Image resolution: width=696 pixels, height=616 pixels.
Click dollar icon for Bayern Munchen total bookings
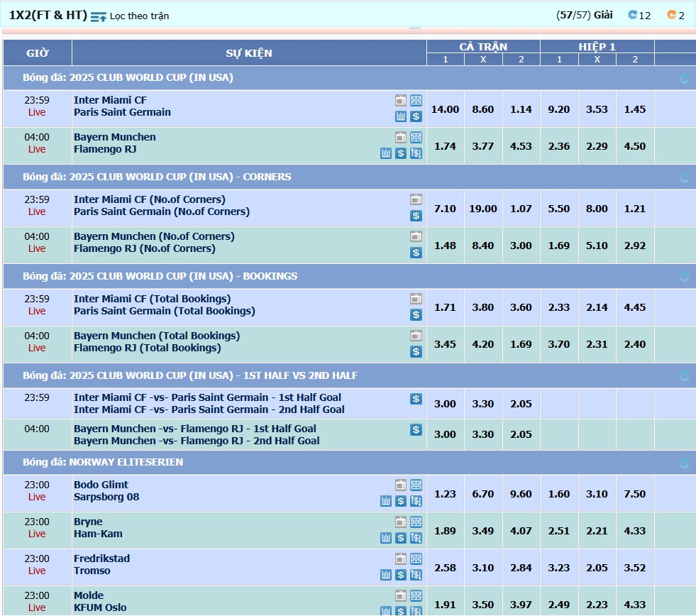click(x=416, y=352)
